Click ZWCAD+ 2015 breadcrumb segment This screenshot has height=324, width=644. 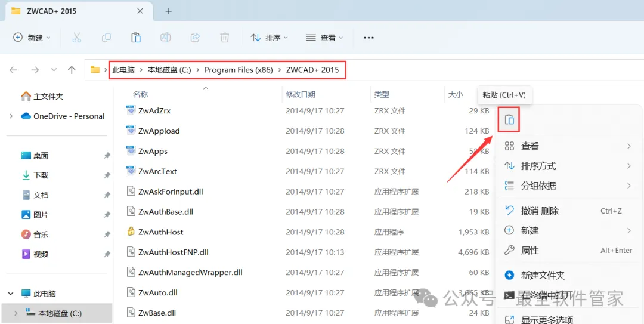pyautogui.click(x=312, y=70)
